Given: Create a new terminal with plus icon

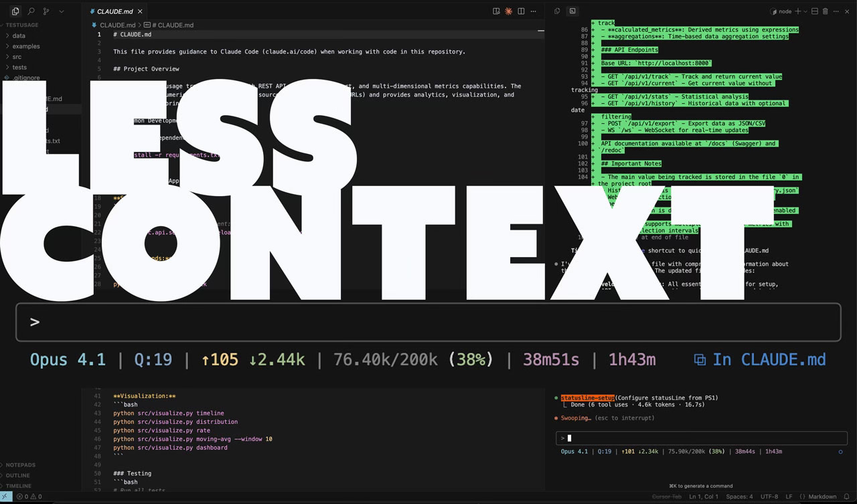Looking at the screenshot, I should [x=797, y=11].
